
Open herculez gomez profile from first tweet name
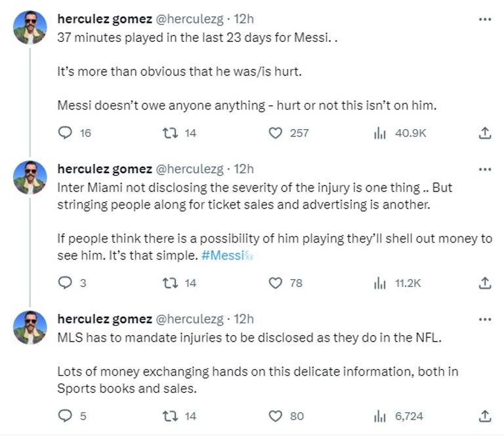[x=104, y=20]
